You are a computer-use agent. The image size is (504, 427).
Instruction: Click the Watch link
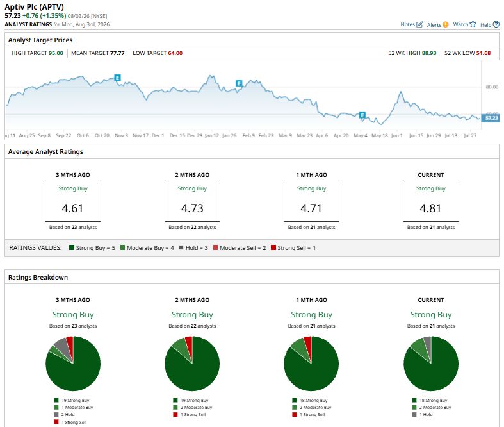460,24
